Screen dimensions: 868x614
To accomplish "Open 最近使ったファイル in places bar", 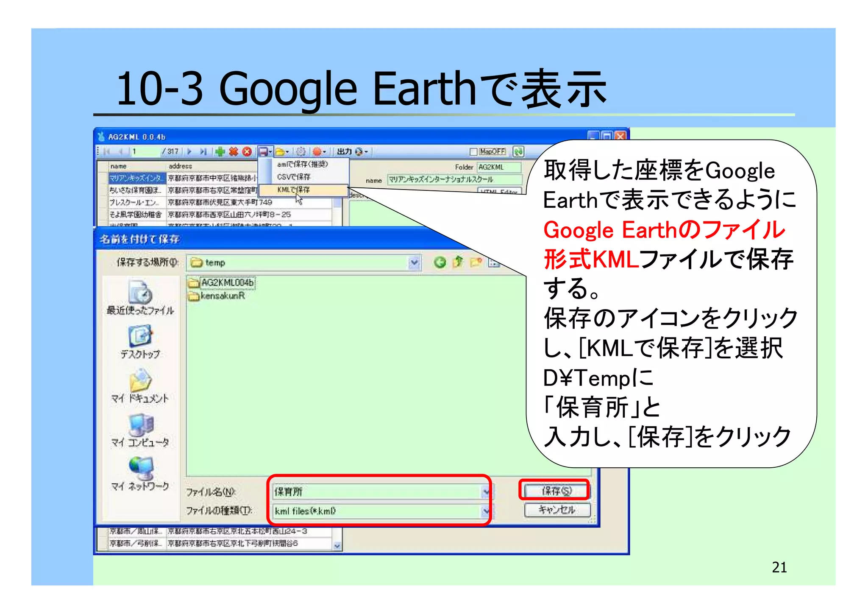I will 140,298.
